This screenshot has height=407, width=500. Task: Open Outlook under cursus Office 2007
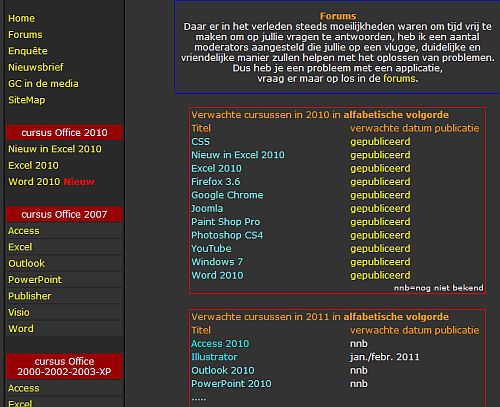[26, 263]
